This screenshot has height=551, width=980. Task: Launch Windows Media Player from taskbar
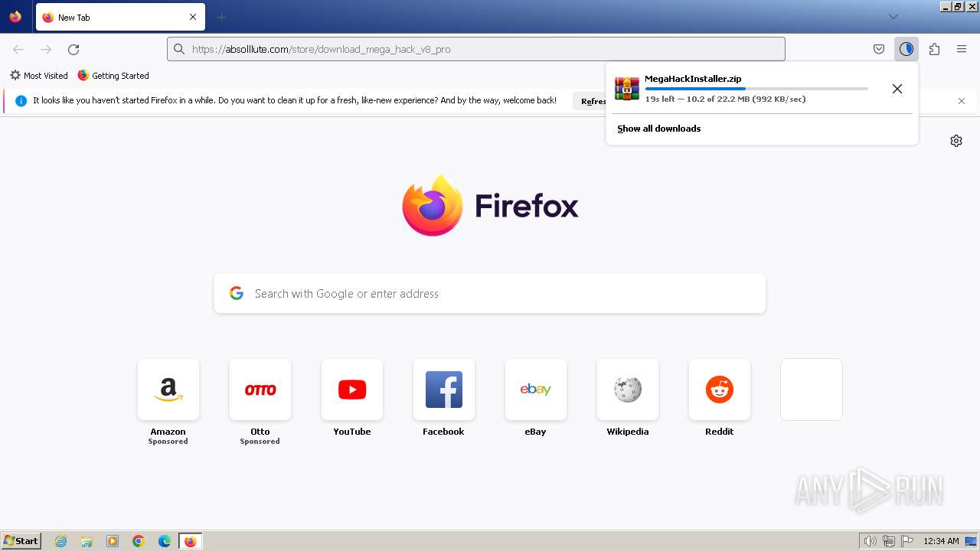(x=113, y=541)
